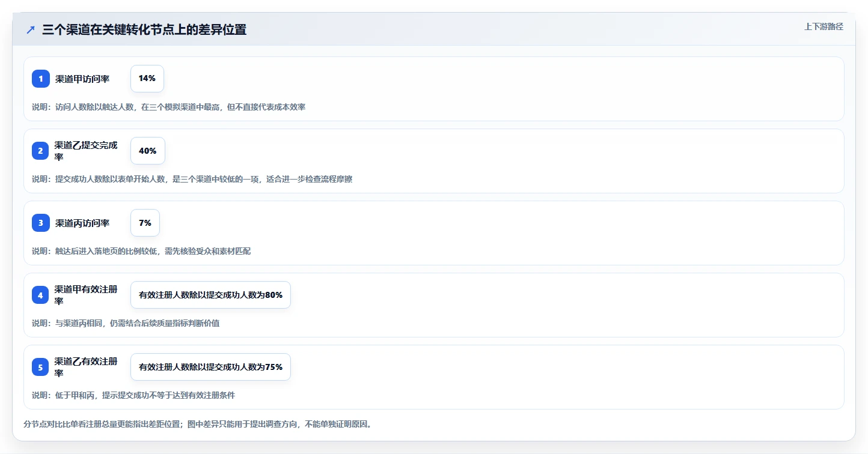Click the 渠道甲有效注册率 label
This screenshot has height=454, width=868.
click(87, 295)
